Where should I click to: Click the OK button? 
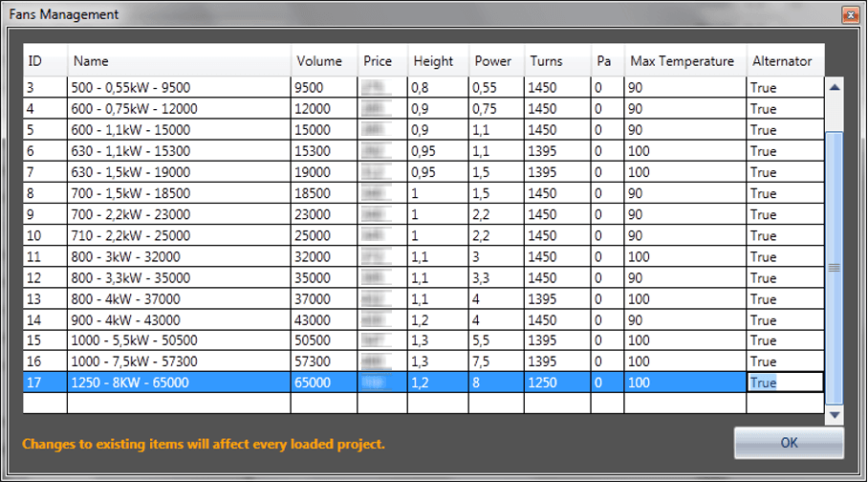789,443
